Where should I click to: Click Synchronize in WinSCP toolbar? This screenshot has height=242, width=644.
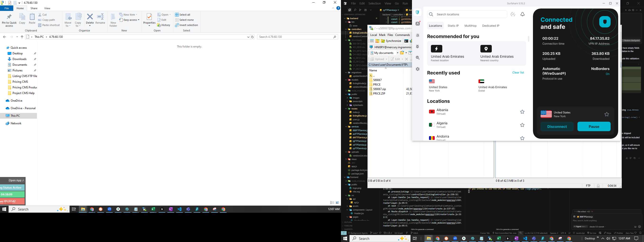[x=391, y=41]
